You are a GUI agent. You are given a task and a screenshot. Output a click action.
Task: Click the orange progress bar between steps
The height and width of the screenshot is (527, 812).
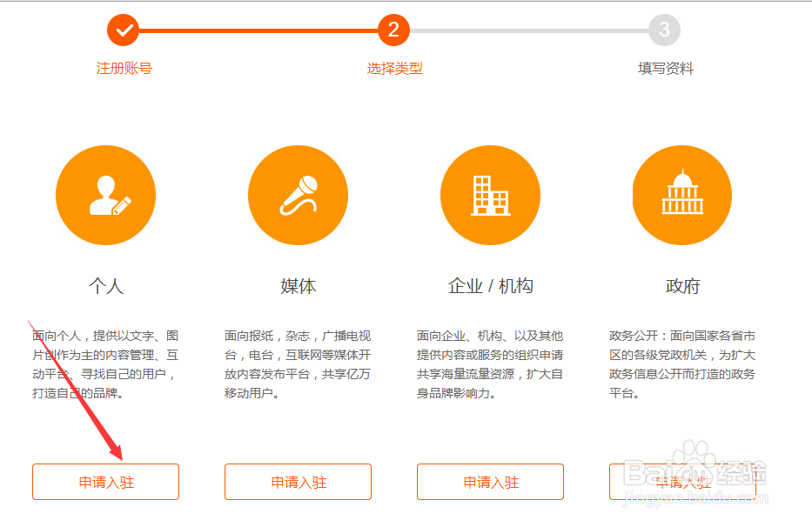click(258, 30)
